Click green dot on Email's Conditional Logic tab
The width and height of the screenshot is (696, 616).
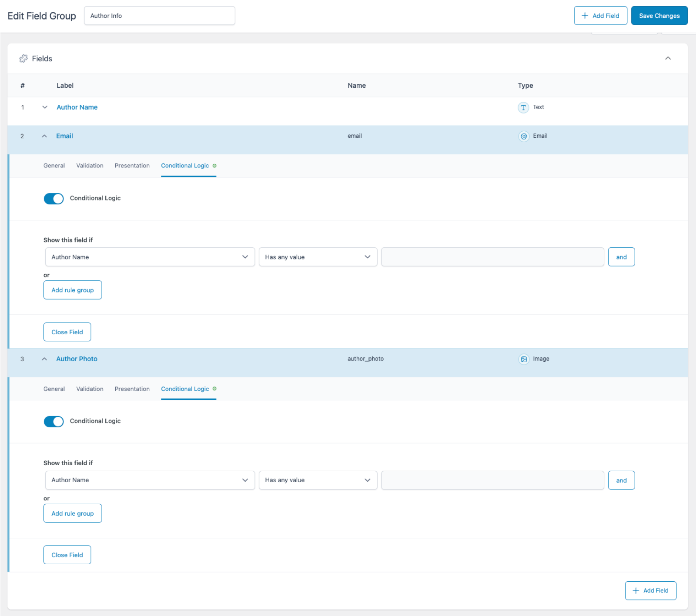(215, 165)
